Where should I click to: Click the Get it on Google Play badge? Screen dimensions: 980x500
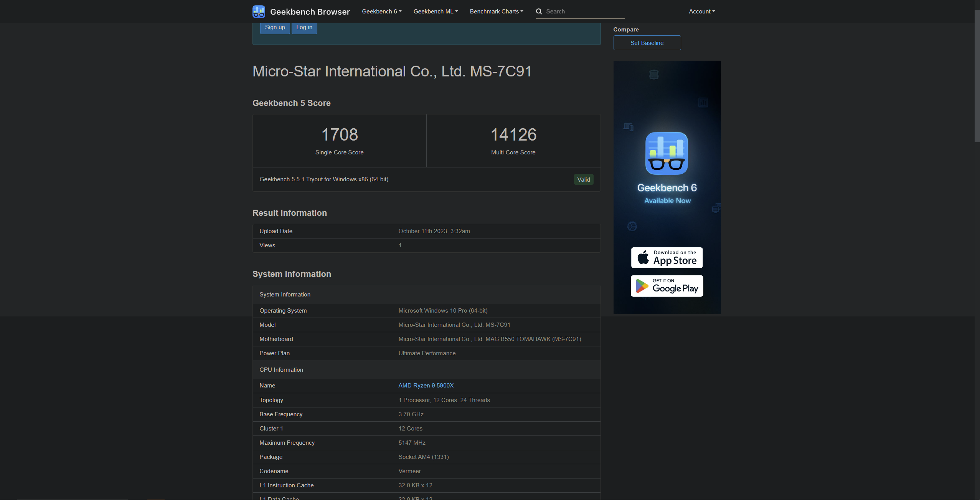[x=667, y=286]
